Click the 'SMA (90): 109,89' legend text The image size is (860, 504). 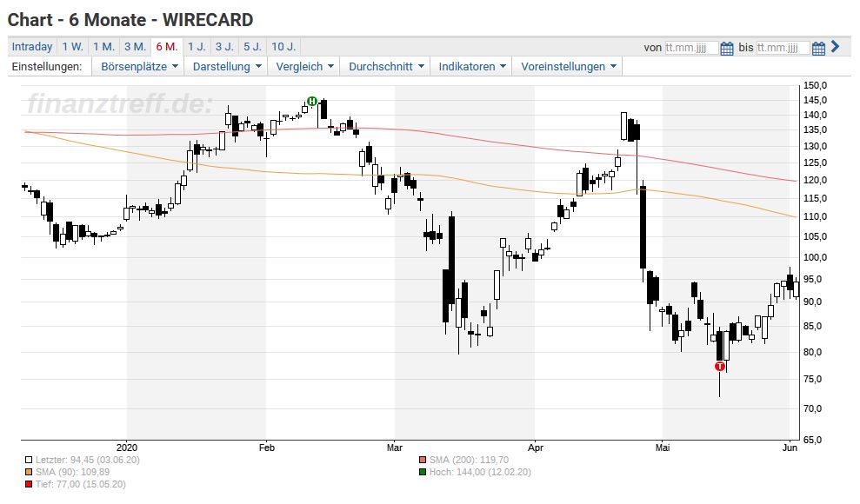72,472
